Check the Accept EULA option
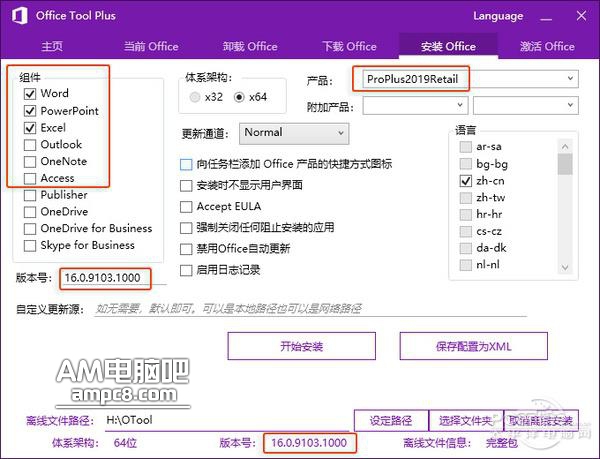 [x=186, y=207]
